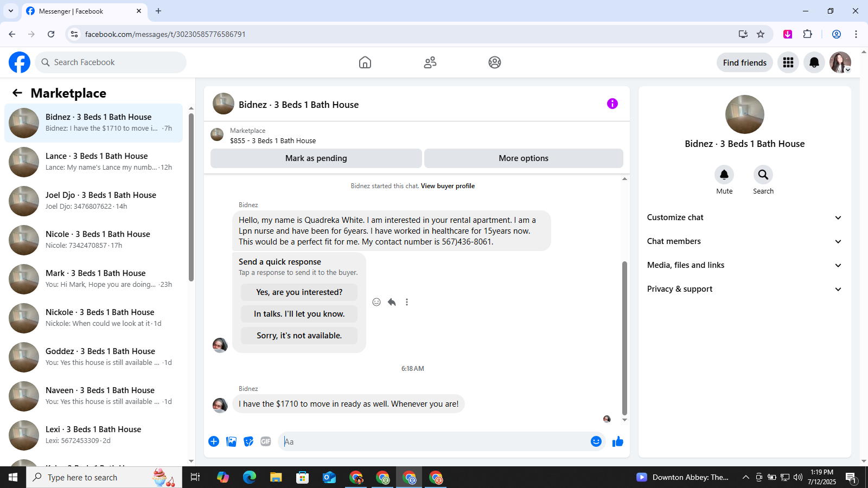Go to the Home feed icon
Viewport: 868px width, 488px height.
tap(365, 62)
